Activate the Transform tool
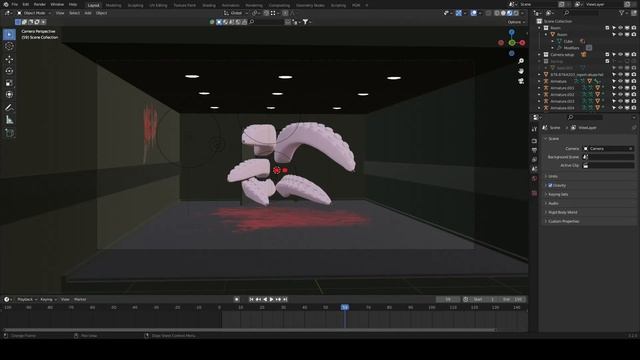The height and width of the screenshot is (360, 640). point(9,95)
